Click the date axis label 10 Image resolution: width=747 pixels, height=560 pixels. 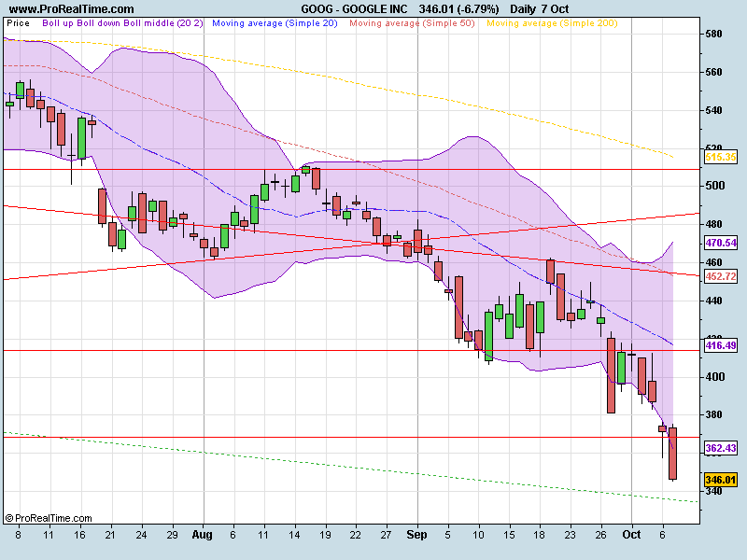click(x=478, y=535)
